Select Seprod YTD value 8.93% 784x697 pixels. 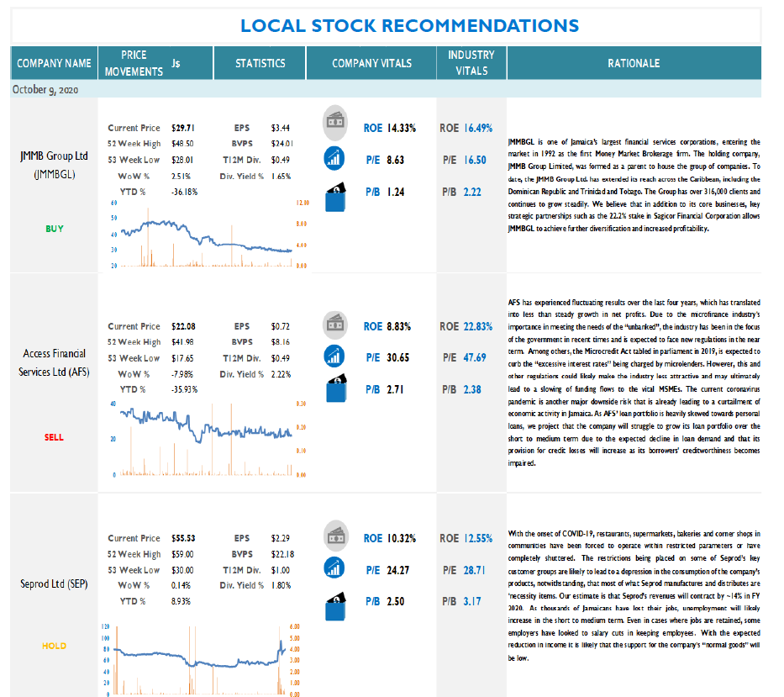click(181, 601)
